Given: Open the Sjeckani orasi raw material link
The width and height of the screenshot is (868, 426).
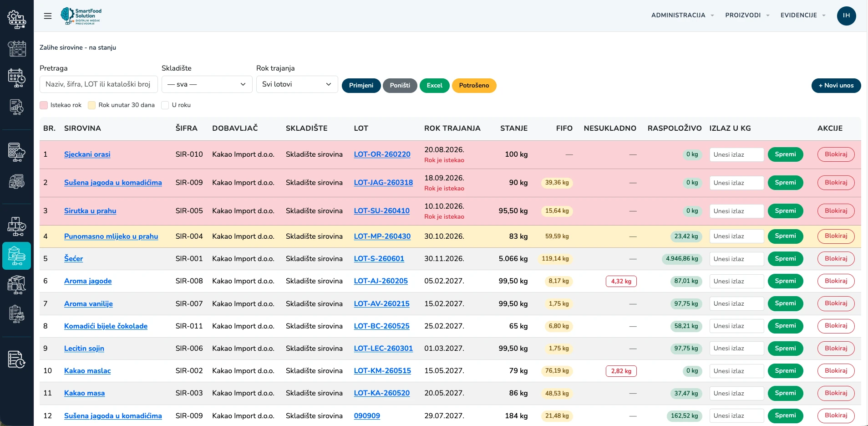Looking at the screenshot, I should [87, 154].
